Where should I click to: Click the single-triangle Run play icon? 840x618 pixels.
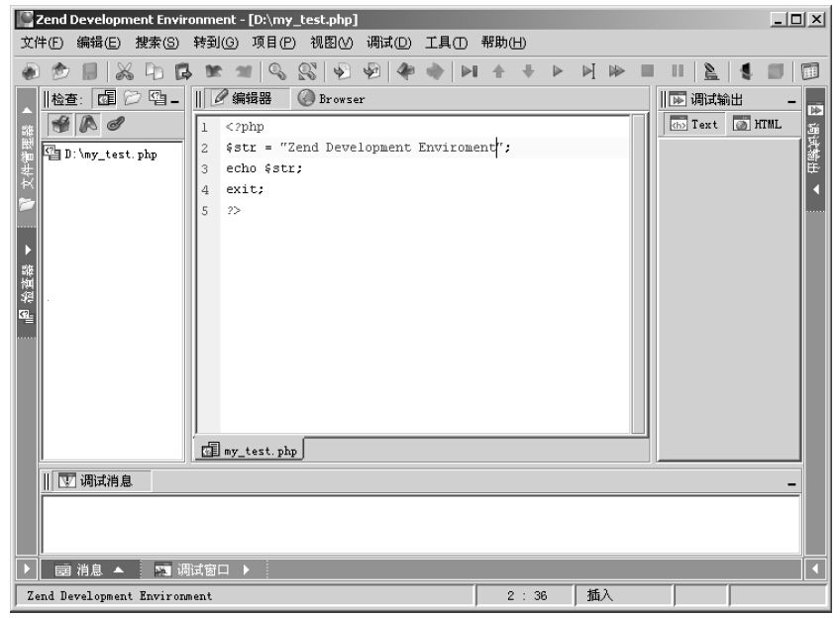coord(558,71)
